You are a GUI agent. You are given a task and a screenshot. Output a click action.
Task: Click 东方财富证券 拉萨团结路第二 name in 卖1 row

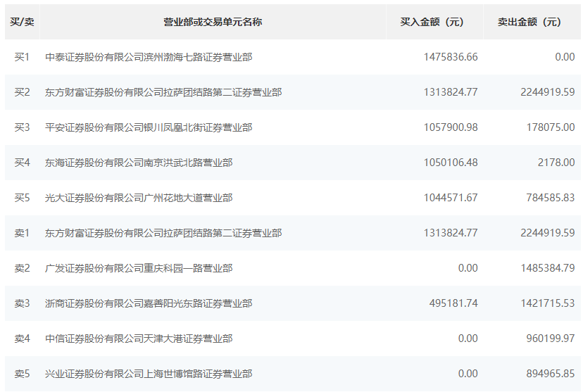coord(163,233)
